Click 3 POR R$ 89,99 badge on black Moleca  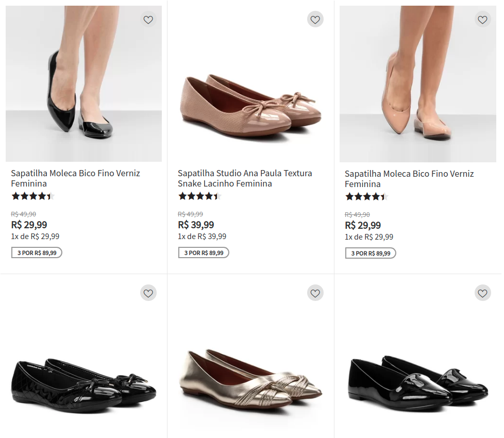point(37,252)
